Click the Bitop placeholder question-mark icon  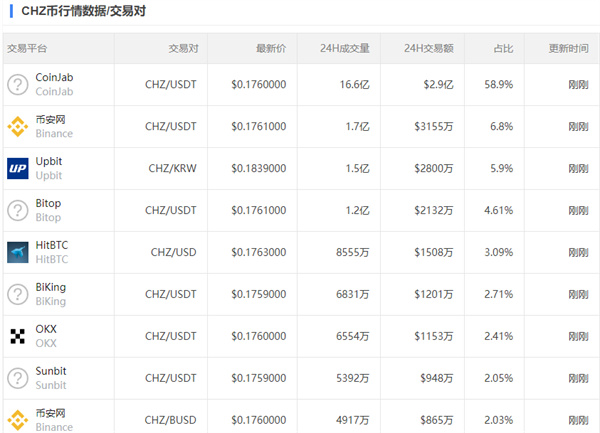point(18,210)
